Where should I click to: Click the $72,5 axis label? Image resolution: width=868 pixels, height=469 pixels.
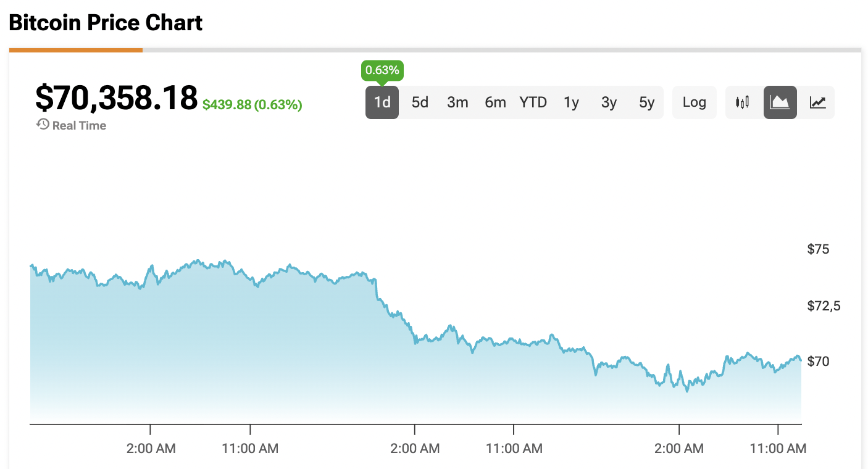(x=824, y=306)
